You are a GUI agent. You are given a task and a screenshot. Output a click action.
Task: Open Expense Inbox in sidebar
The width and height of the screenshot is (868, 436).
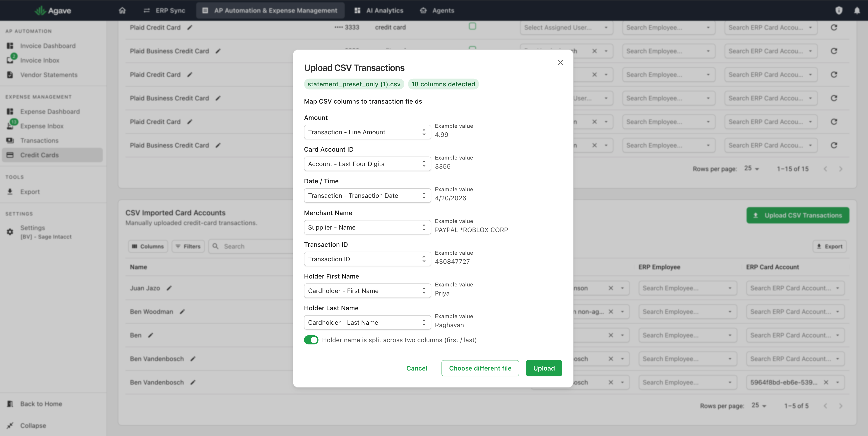42,126
